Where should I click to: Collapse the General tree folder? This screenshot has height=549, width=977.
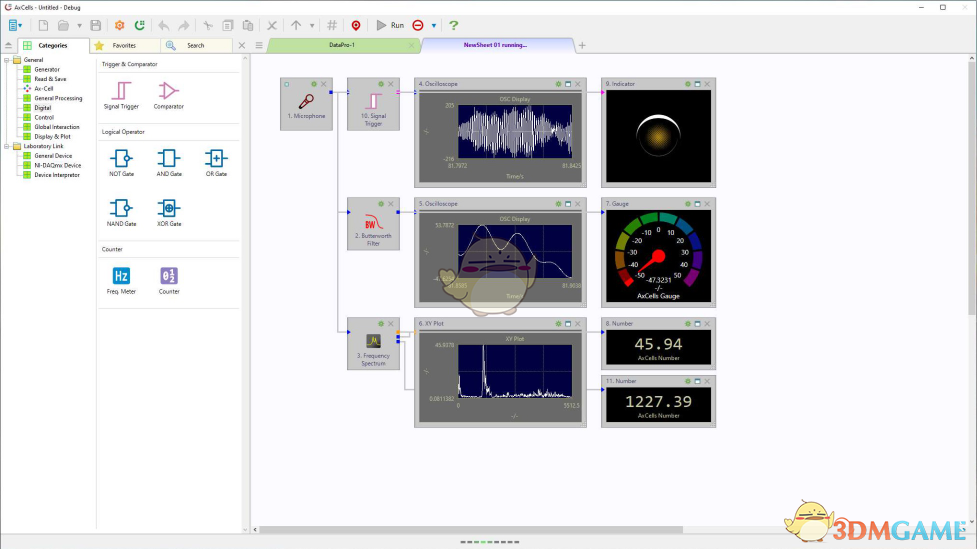(x=6, y=60)
